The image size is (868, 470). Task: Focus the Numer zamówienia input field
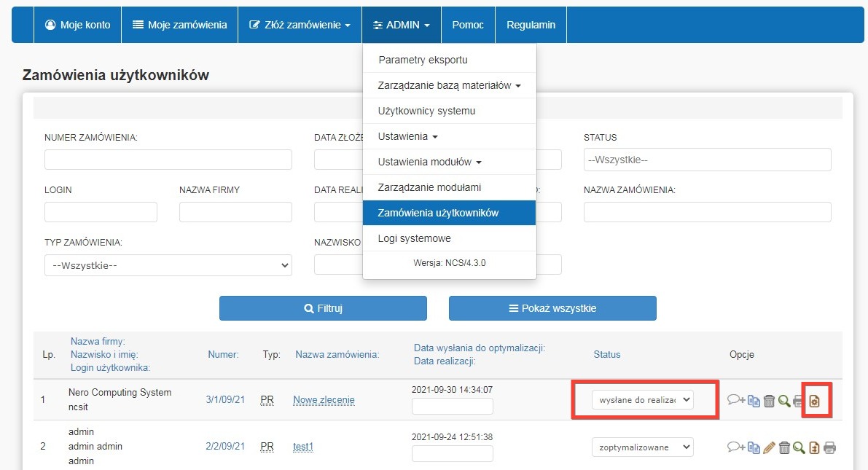[168, 160]
